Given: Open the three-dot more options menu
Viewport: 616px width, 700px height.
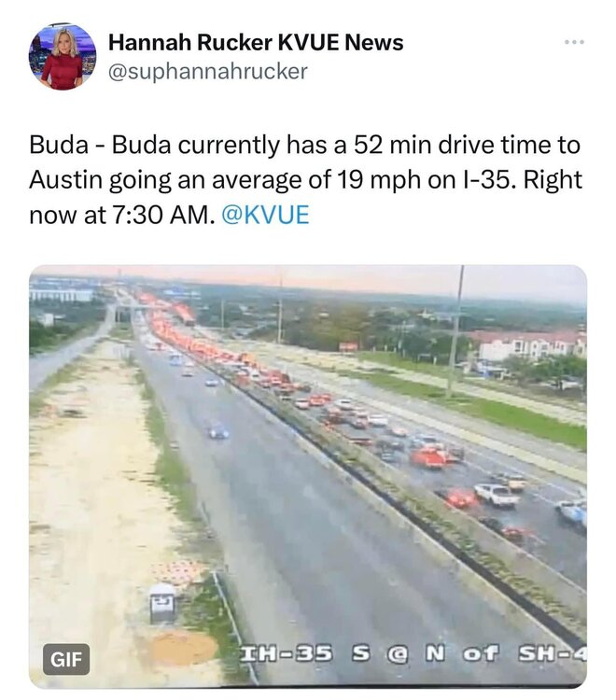Looking at the screenshot, I should (x=574, y=42).
